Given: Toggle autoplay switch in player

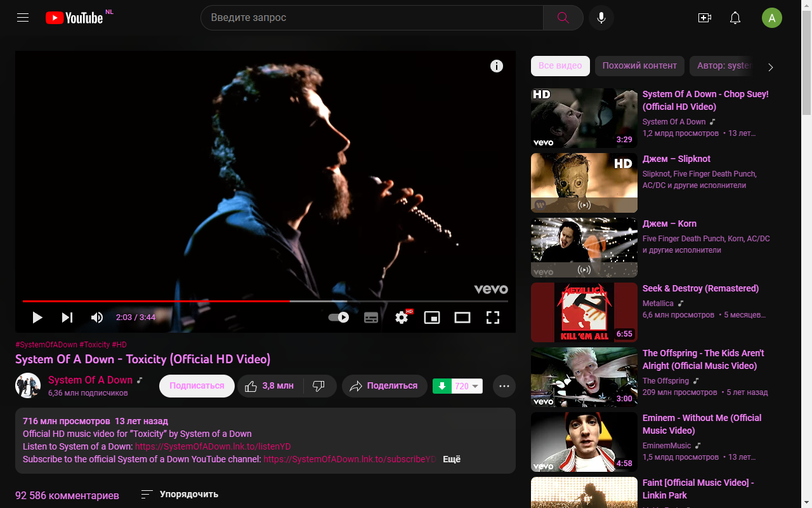Looking at the screenshot, I should pyautogui.click(x=339, y=317).
